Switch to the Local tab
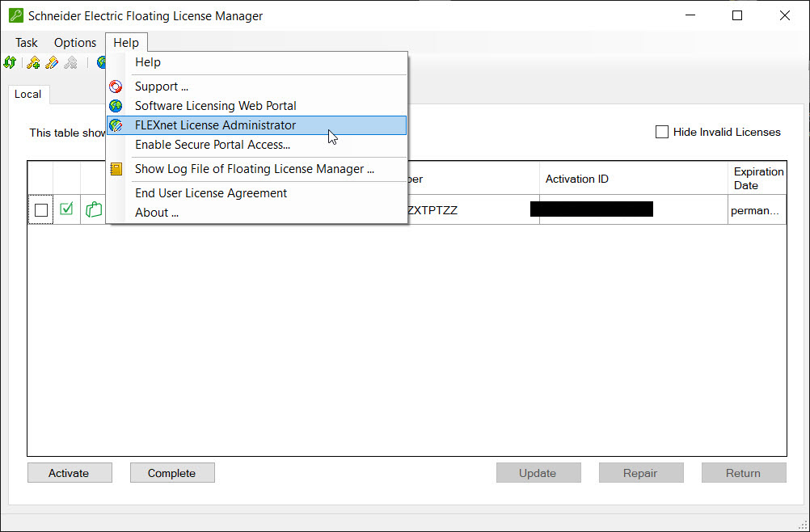 point(28,95)
